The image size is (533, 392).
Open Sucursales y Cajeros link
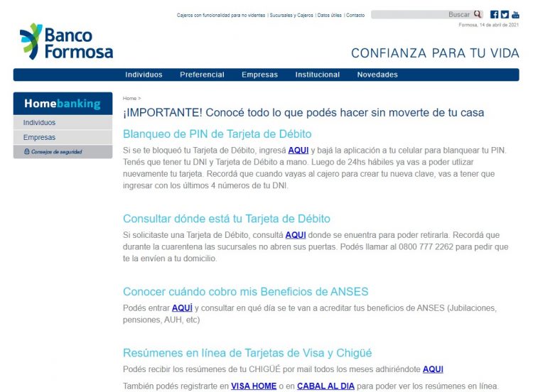point(291,16)
